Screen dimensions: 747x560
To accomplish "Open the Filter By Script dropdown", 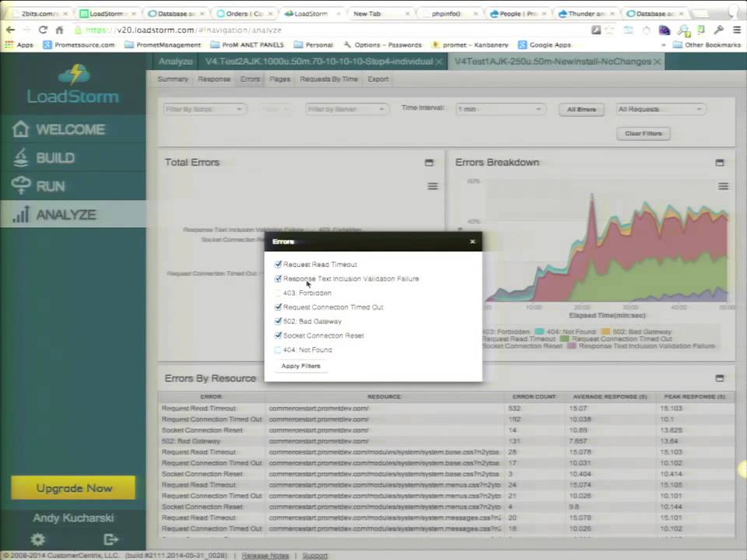I will click(x=204, y=109).
